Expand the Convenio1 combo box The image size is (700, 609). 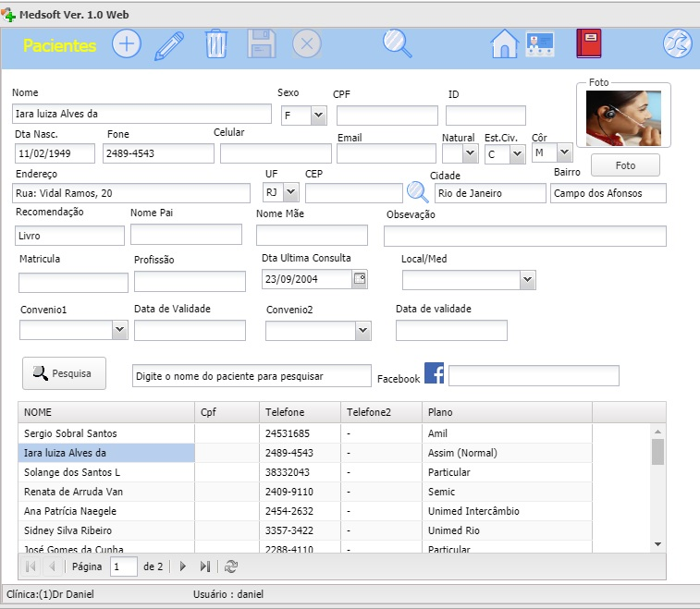pyautogui.click(x=119, y=330)
